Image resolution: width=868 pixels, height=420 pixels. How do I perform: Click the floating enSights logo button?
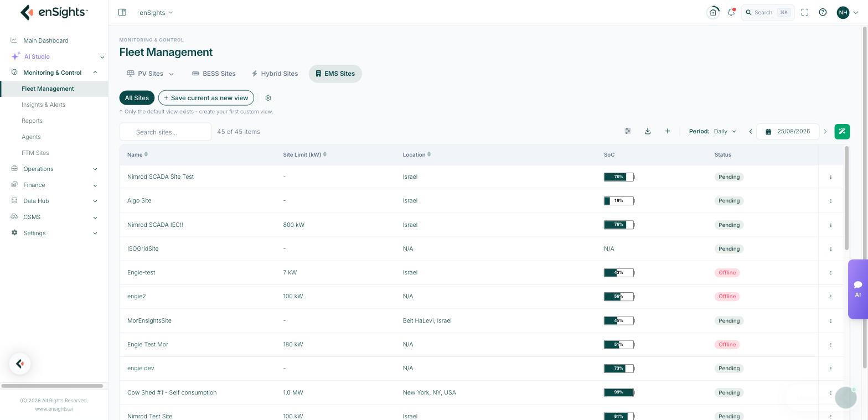(20, 364)
